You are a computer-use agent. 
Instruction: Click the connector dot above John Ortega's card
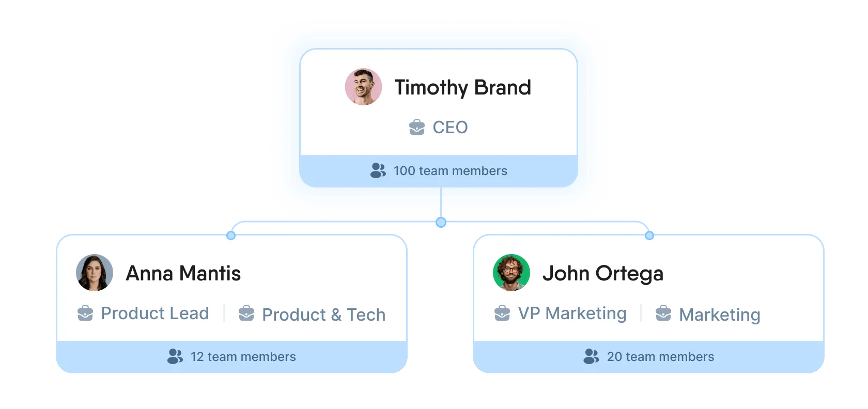649,235
